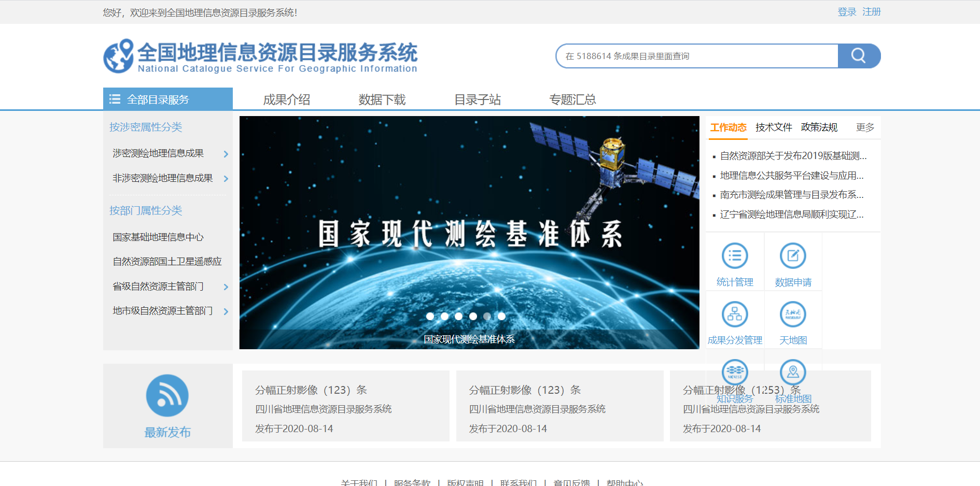Image resolution: width=980 pixels, height=486 pixels.
Task: Switch to the 技术文件 tab
Action: (774, 127)
